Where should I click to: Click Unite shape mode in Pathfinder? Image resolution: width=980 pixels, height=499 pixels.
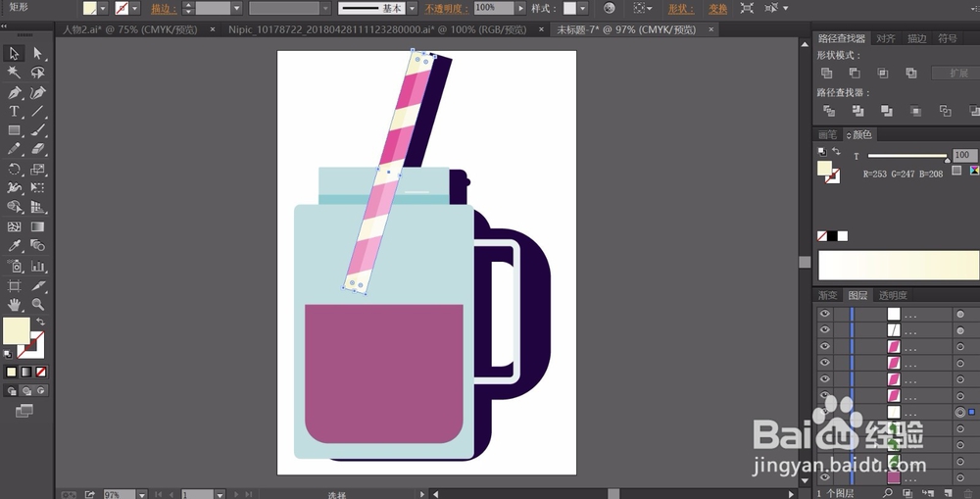(x=826, y=74)
